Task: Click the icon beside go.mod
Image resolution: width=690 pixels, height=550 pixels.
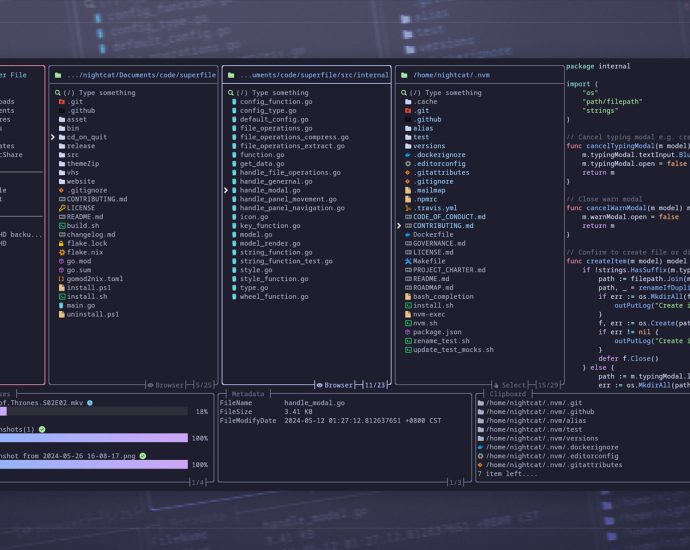Action: pyautogui.click(x=62, y=261)
